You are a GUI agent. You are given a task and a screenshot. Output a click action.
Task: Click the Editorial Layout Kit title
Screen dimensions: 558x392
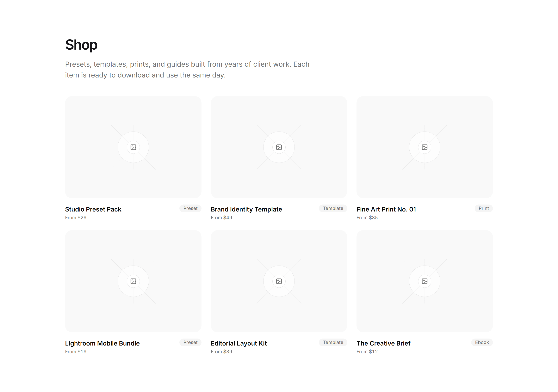(239, 343)
